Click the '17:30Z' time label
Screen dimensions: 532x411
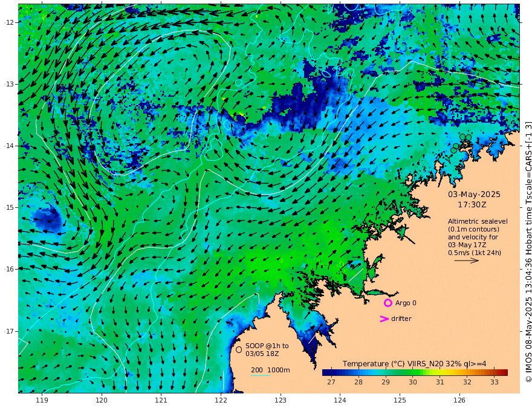472,205
